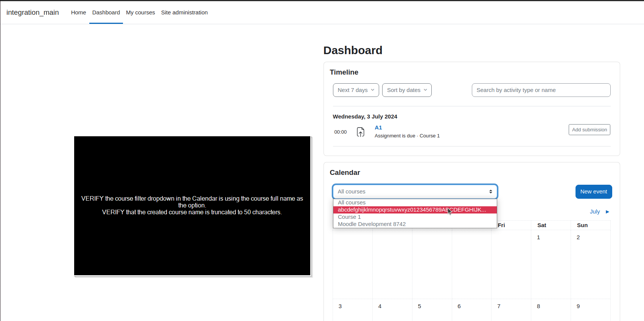Click the 00:00 due time text

pos(340,132)
